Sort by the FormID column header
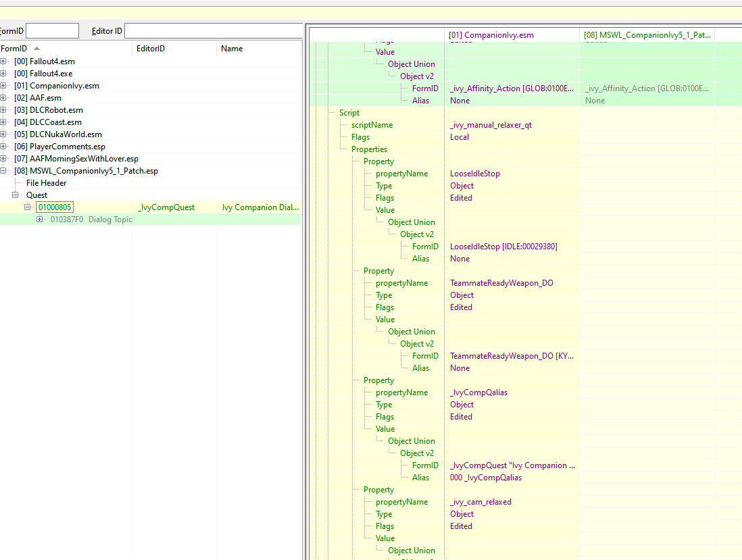 [66, 48]
